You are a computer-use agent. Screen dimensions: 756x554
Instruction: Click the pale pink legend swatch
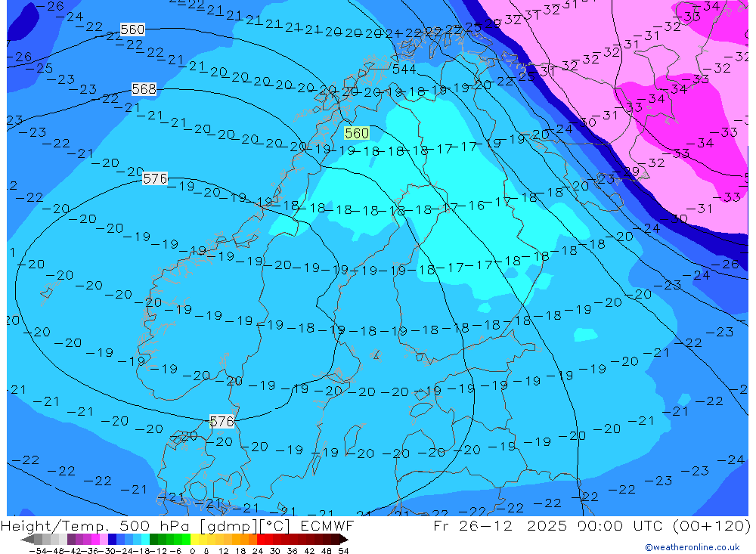click(104, 540)
